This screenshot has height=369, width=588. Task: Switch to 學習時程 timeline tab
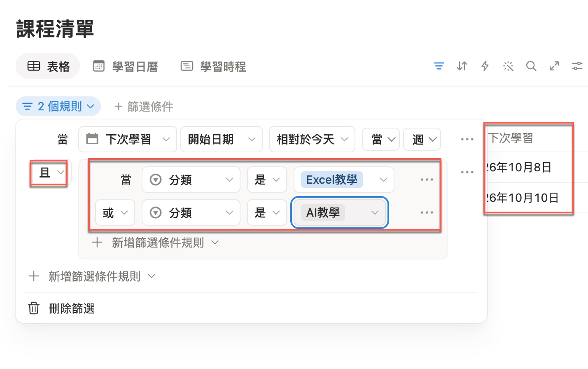213,66
